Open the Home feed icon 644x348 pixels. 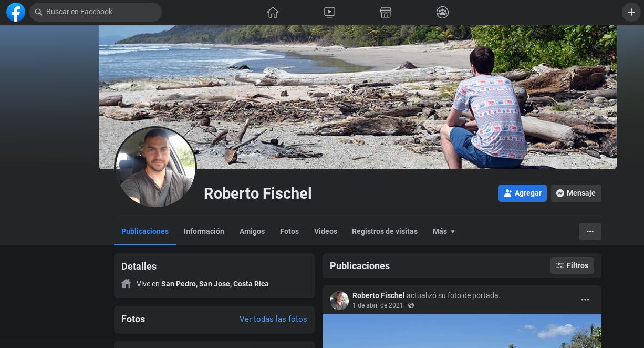pos(273,12)
